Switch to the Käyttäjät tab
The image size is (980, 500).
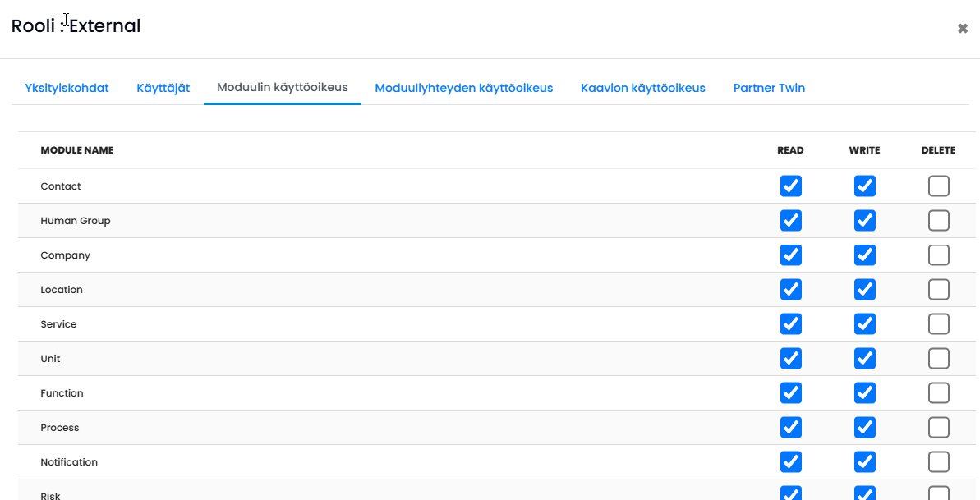coord(163,88)
